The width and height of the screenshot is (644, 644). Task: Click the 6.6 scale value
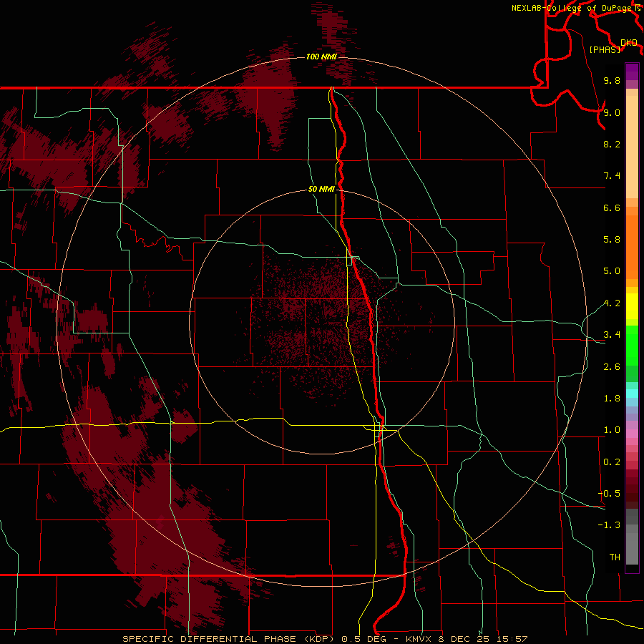click(x=612, y=208)
